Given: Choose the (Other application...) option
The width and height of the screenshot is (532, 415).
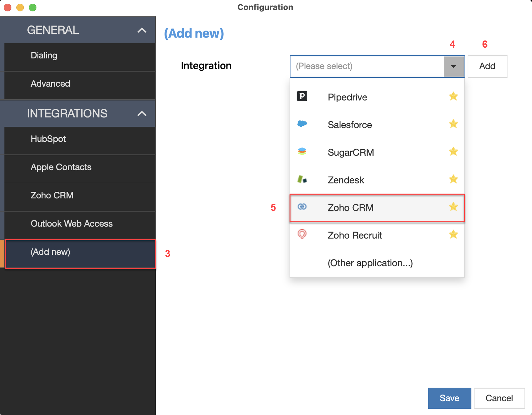Looking at the screenshot, I should [x=370, y=263].
